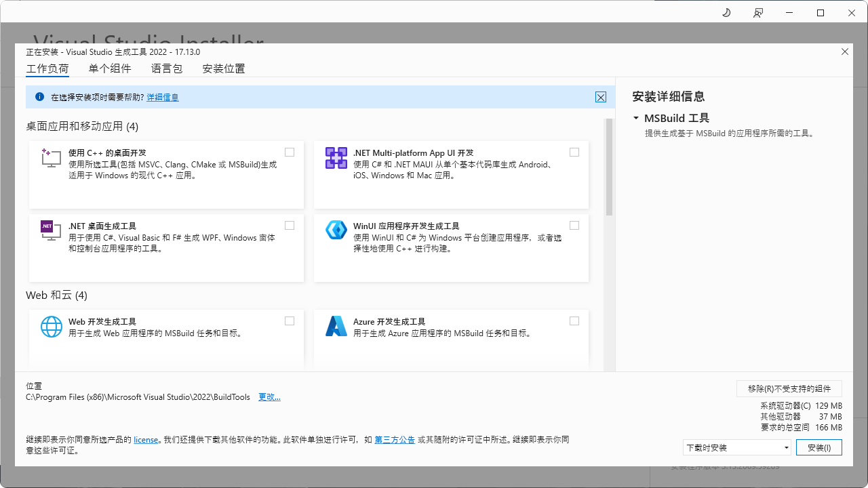Open the feedback icon in the title bar
Viewport: 868px width, 488px height.
coord(758,12)
